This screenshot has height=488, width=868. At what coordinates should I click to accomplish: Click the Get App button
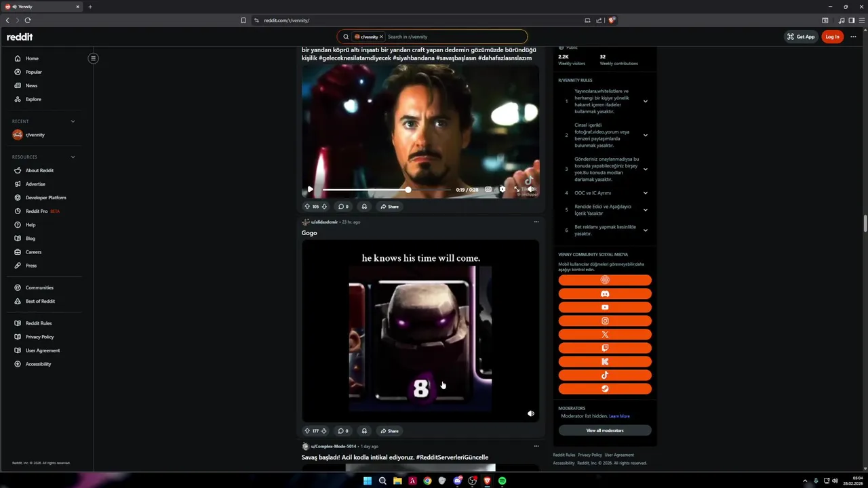(801, 37)
